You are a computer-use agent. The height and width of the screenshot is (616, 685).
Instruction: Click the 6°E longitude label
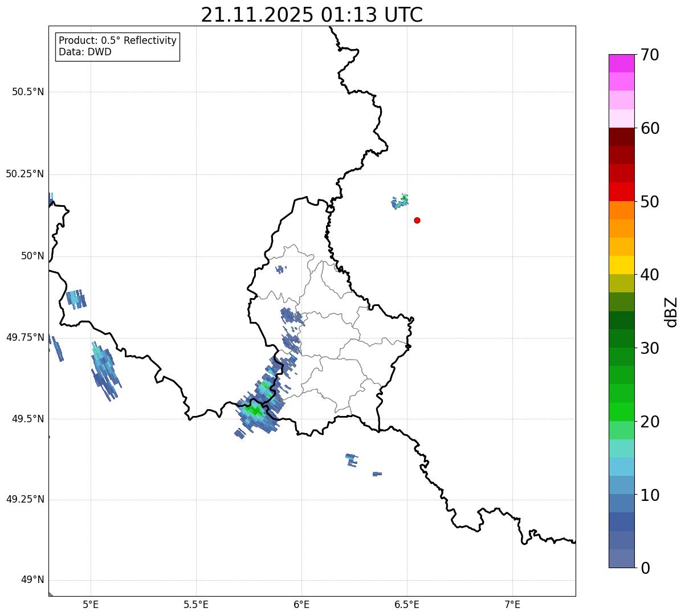coord(301,605)
